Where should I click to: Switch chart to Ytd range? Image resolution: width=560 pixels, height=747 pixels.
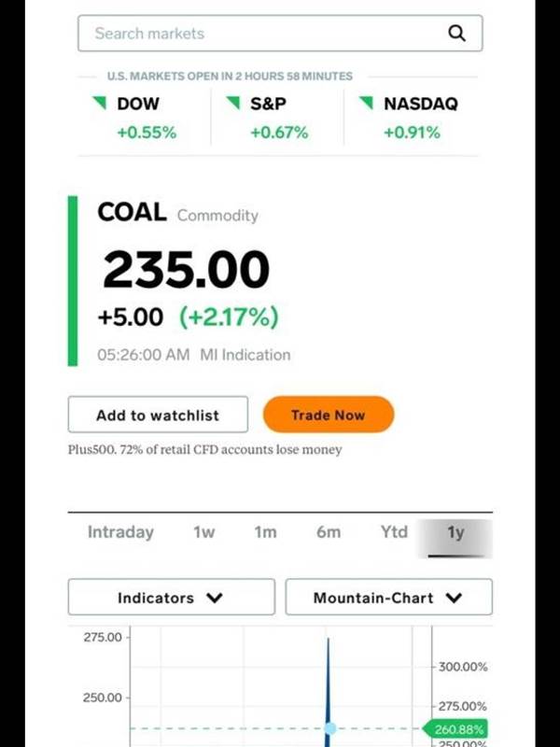click(394, 532)
